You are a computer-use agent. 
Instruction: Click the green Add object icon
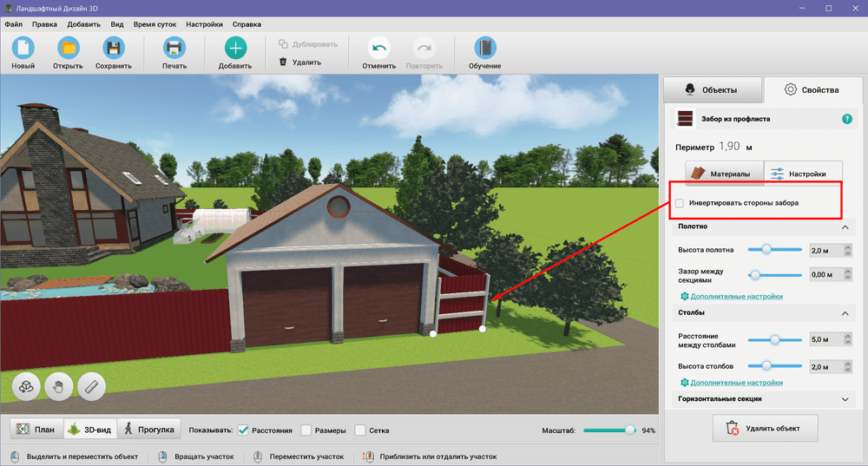tap(235, 49)
